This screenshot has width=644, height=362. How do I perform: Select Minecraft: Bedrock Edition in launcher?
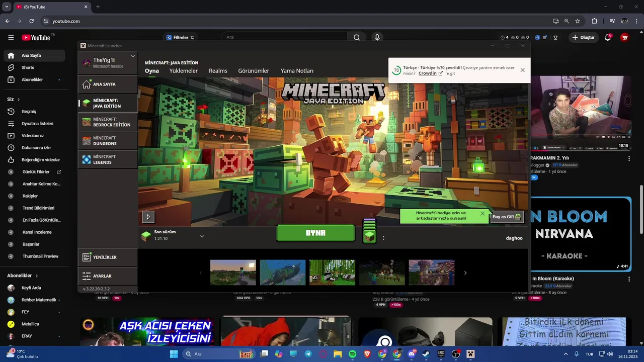(x=108, y=122)
